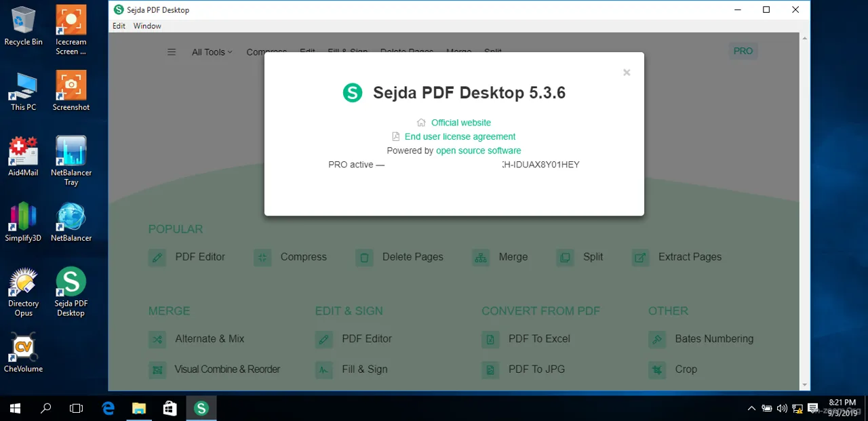Image resolution: width=868 pixels, height=421 pixels.
Task: Click the Fill & Sign icon
Action: click(x=324, y=370)
